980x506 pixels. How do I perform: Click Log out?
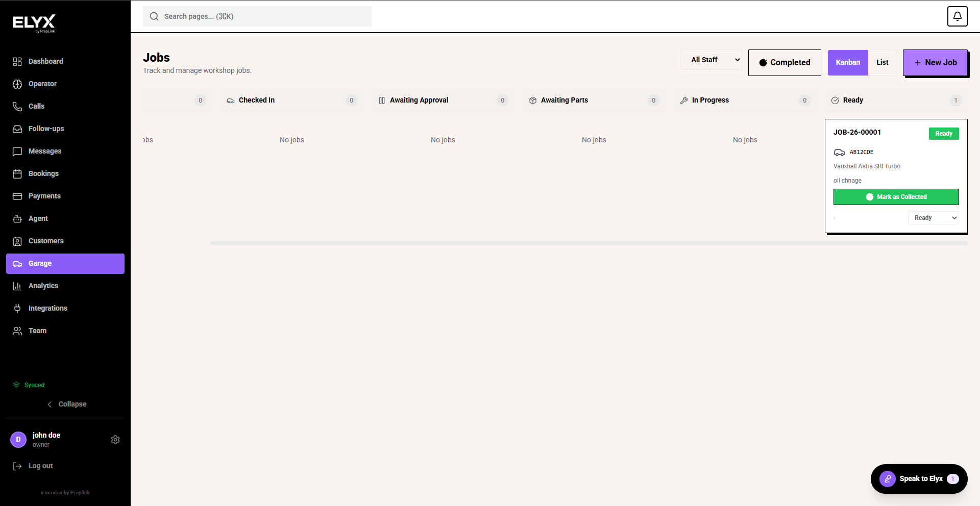[x=65, y=466]
